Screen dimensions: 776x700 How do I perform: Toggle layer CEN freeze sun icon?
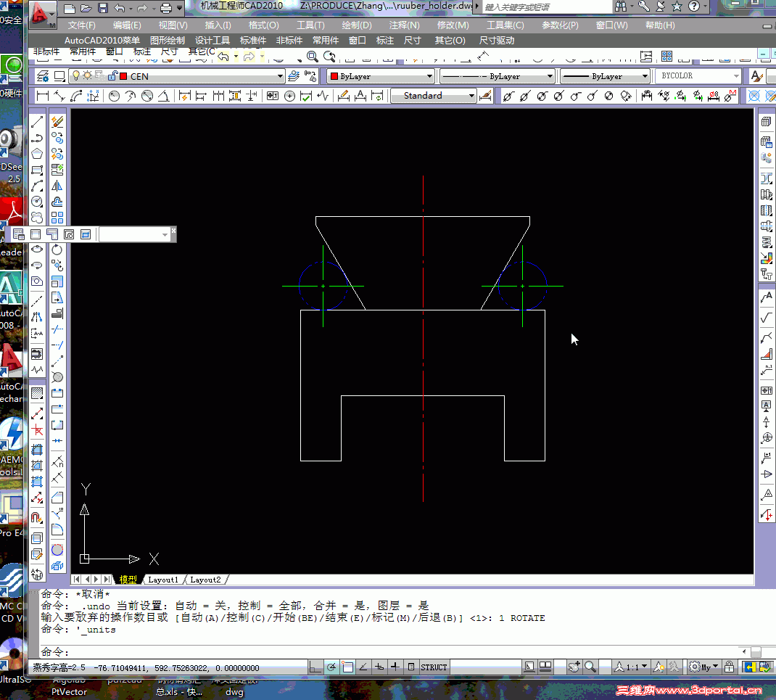click(88, 75)
